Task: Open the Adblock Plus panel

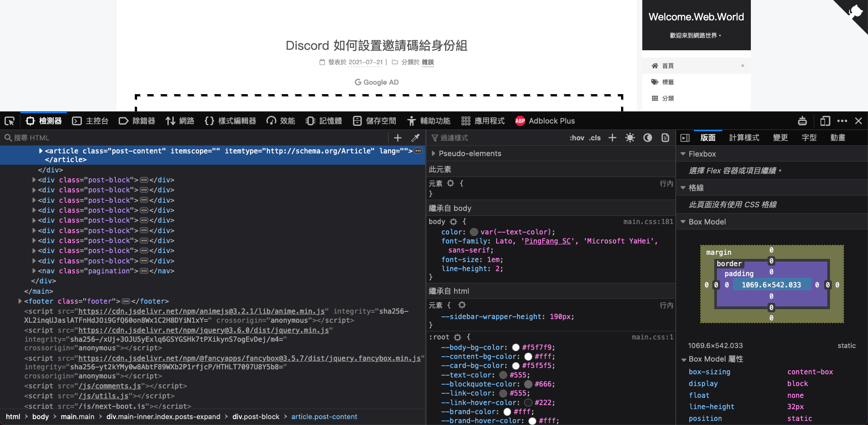Action: coord(545,121)
